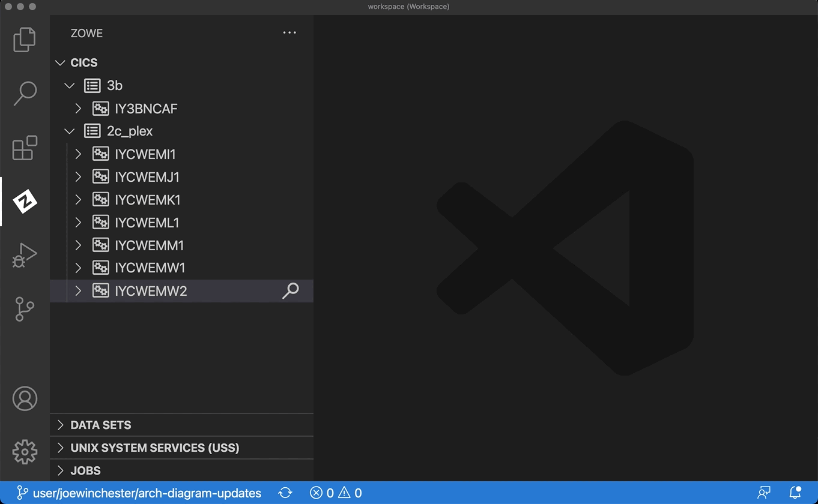Click the ZOWE panel more actions ellipsis
The width and height of the screenshot is (818, 504).
coord(289,33)
